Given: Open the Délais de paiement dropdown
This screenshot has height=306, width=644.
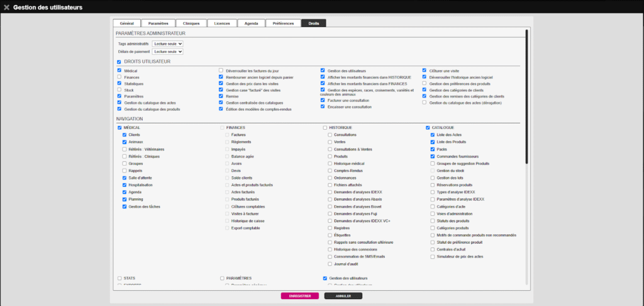Looking at the screenshot, I should [167, 51].
